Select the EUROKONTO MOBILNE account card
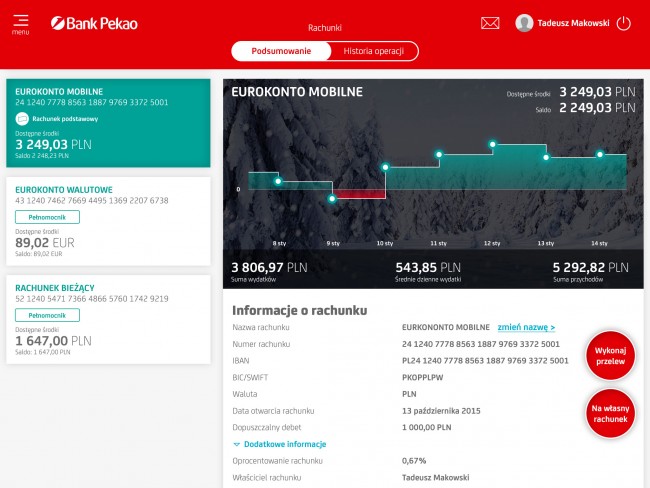The image size is (650, 488). tap(108, 123)
